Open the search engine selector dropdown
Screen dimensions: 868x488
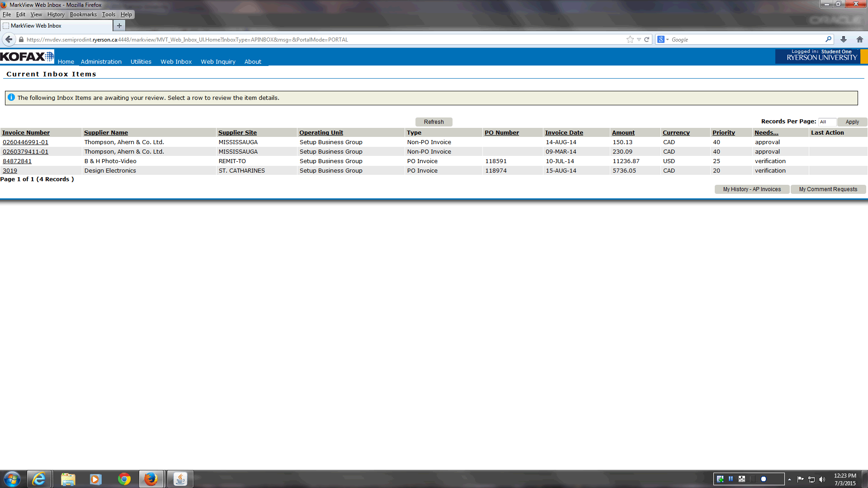[x=663, y=39]
